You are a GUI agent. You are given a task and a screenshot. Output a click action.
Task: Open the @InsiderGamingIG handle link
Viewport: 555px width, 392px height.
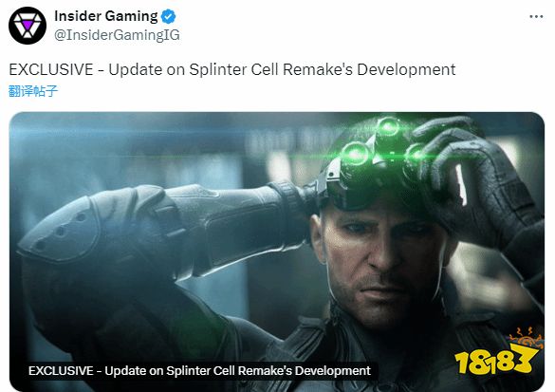[x=117, y=35]
